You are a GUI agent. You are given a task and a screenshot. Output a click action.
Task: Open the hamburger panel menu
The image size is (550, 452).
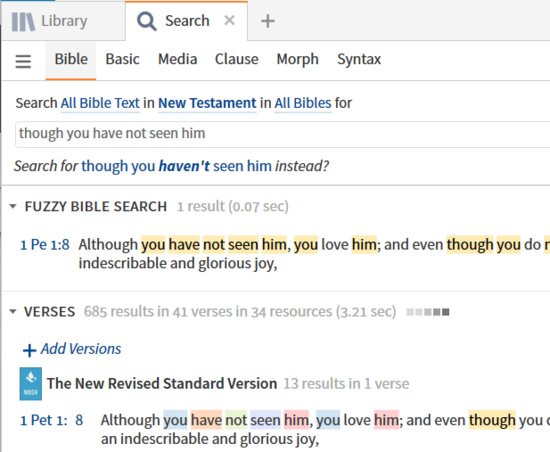click(x=23, y=61)
